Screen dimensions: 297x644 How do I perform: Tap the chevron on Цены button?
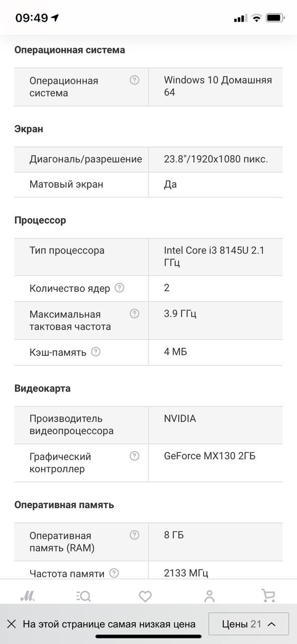[272, 624]
